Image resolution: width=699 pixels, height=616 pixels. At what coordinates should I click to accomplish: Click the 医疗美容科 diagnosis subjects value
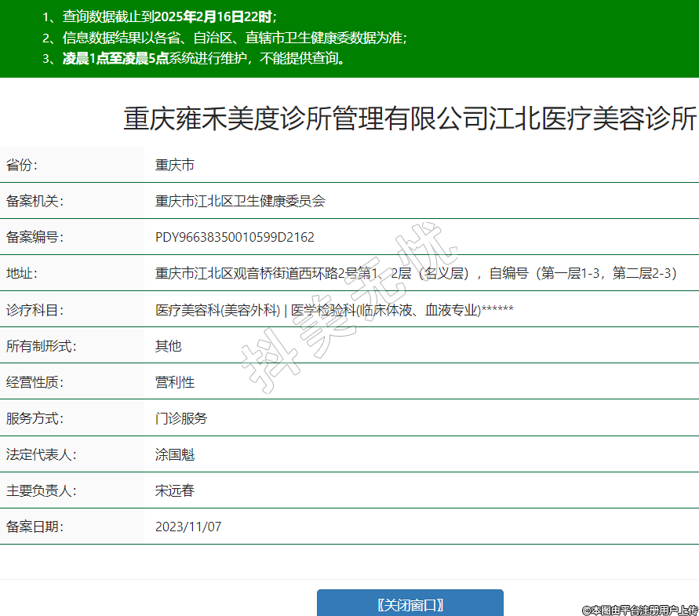coord(334,310)
